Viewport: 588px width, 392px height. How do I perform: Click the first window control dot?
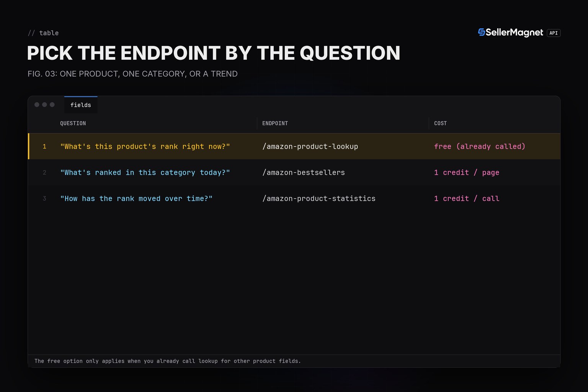[x=37, y=105]
